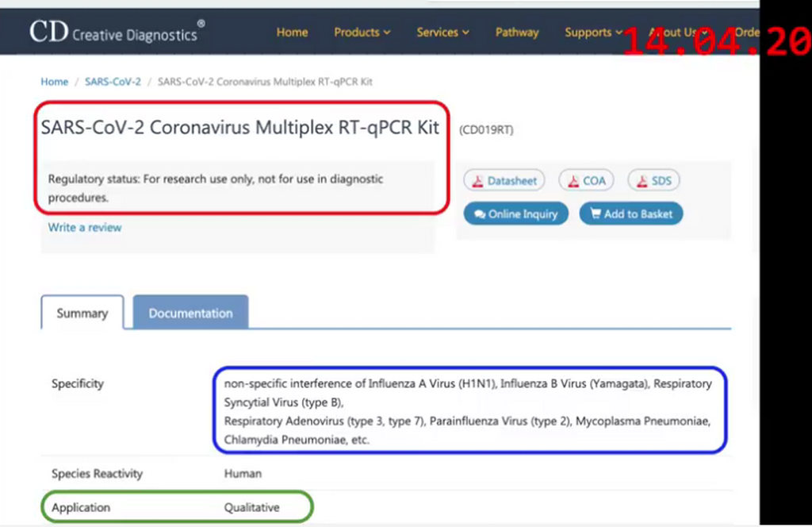Click the product code (CD019RT)
Image resolution: width=812 pixels, height=527 pixels.
pyautogui.click(x=486, y=129)
